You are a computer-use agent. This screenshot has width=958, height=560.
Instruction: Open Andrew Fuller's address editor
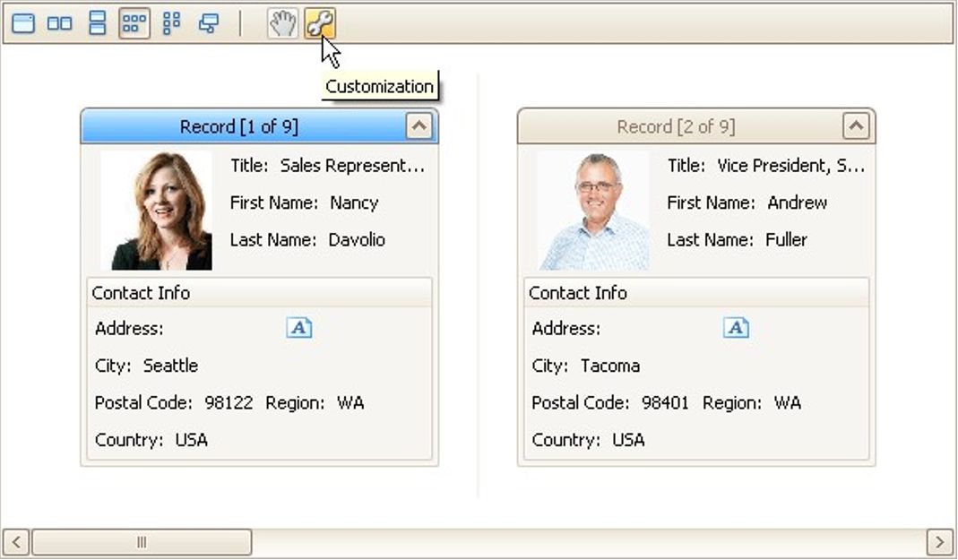point(735,327)
